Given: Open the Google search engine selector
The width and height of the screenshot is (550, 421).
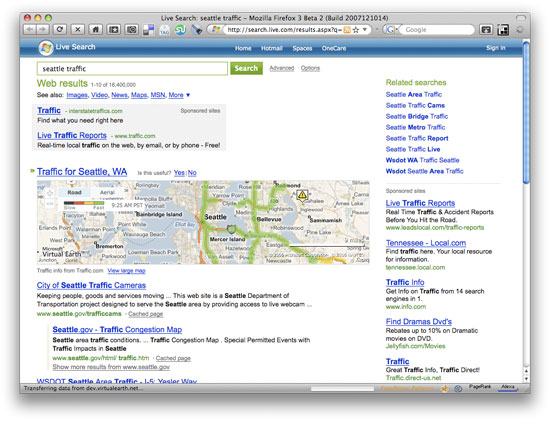Looking at the screenshot, I should coord(391,30).
